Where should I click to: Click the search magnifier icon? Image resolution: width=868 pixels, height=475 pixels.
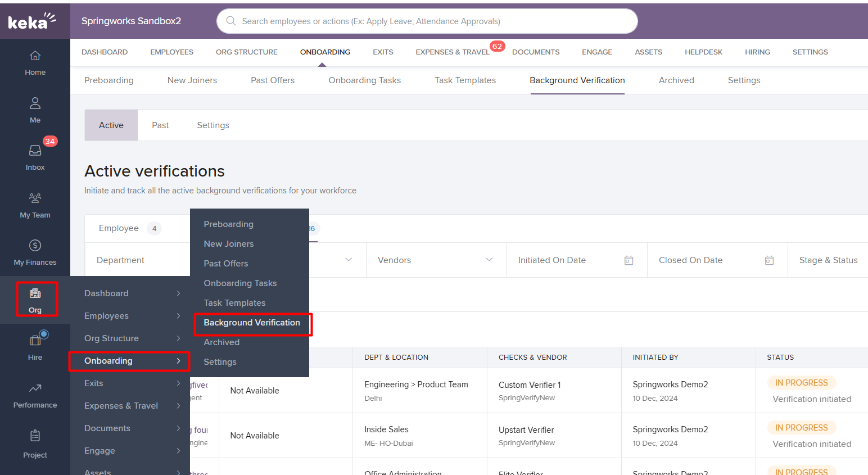(230, 21)
